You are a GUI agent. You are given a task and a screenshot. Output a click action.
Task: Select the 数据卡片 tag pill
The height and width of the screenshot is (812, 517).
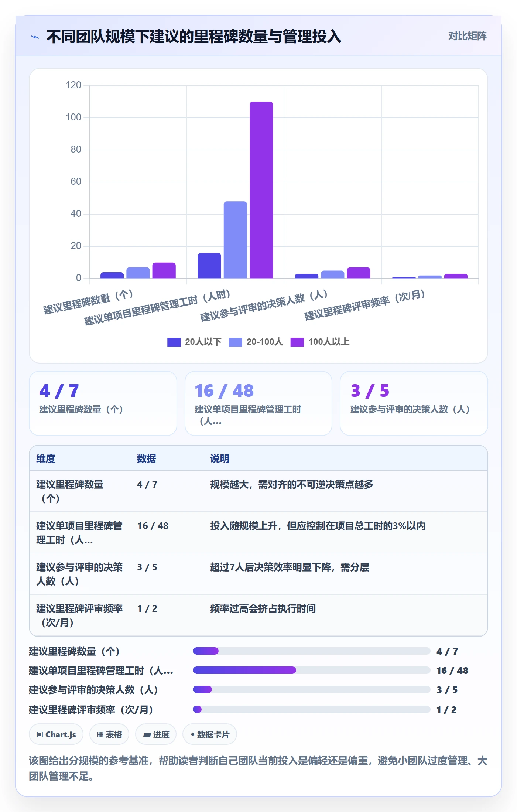click(x=210, y=734)
